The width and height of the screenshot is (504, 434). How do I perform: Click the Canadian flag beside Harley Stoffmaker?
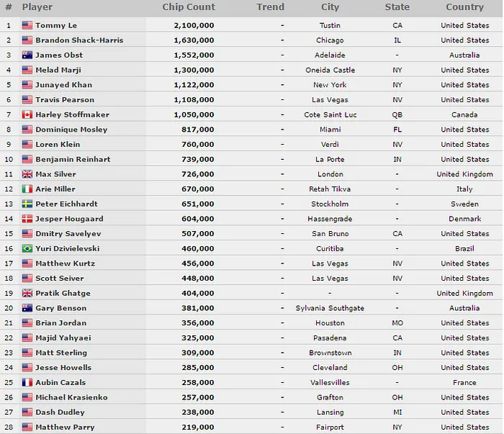(x=27, y=114)
